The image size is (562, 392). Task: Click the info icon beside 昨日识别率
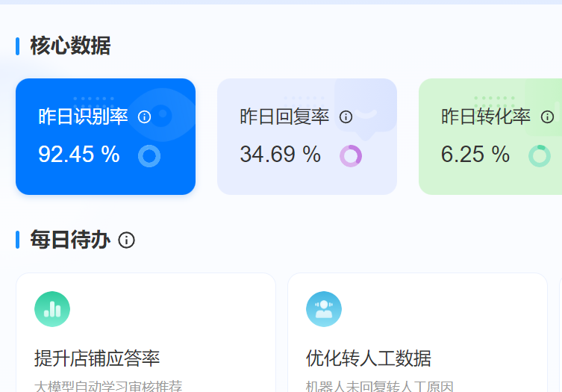(145, 117)
